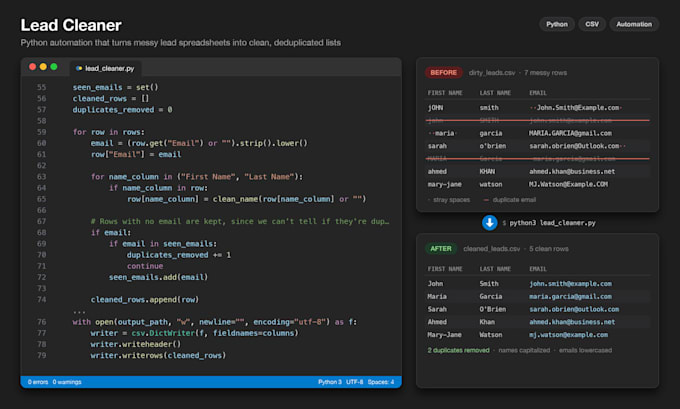Click the green window dot
The image size is (680, 409).
click(x=54, y=66)
